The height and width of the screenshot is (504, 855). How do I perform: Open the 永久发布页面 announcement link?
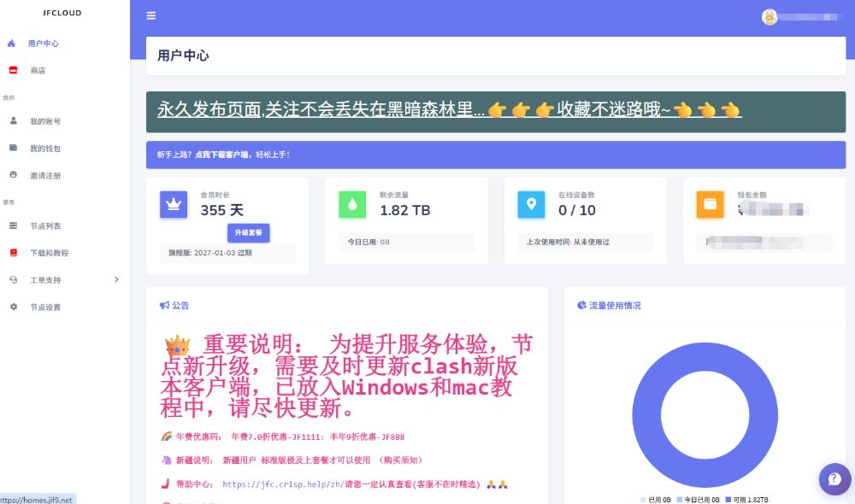427,110
